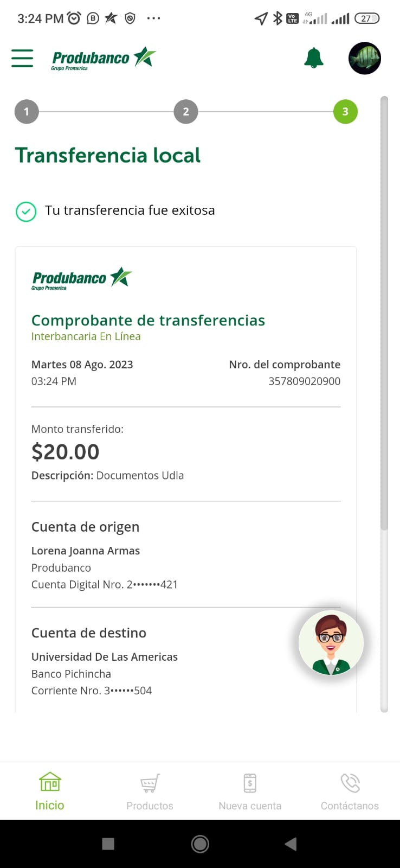Select step 3 green circle
This screenshot has height=868, width=400.
click(345, 112)
